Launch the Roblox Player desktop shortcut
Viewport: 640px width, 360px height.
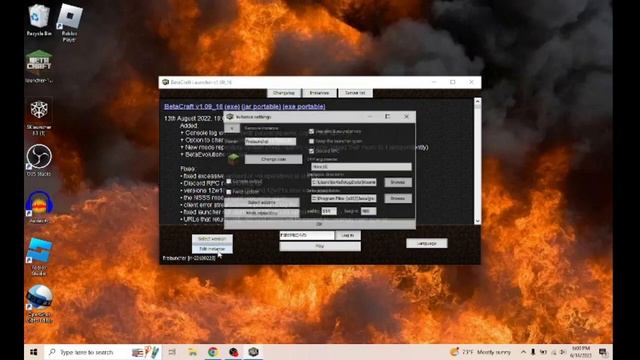coord(69,22)
